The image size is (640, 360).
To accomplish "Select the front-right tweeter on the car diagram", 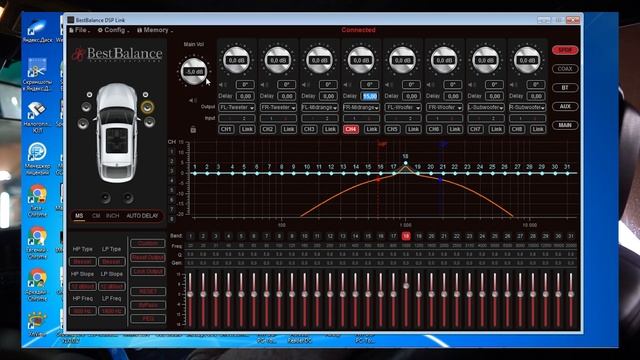I will [x=145, y=95].
